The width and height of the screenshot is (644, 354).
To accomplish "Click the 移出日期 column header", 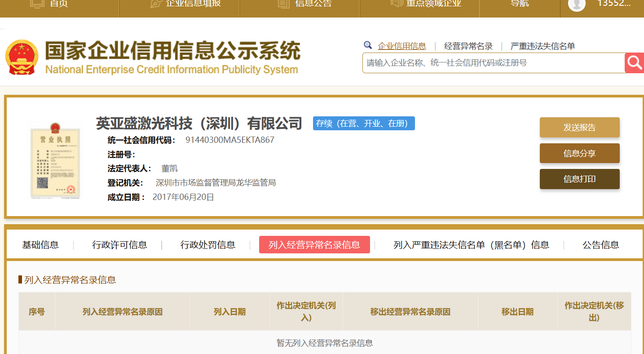I will coord(518,312).
